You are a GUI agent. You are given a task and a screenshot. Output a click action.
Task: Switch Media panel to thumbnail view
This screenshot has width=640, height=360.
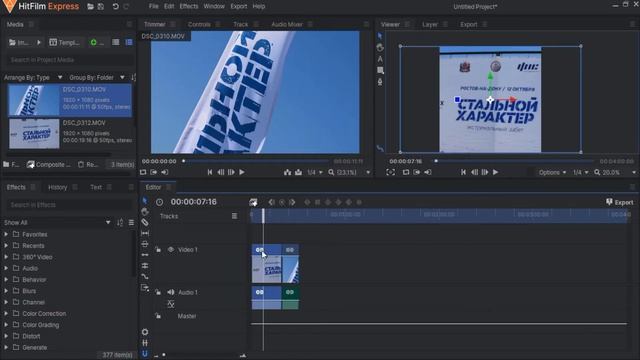pyautogui.click(x=129, y=42)
